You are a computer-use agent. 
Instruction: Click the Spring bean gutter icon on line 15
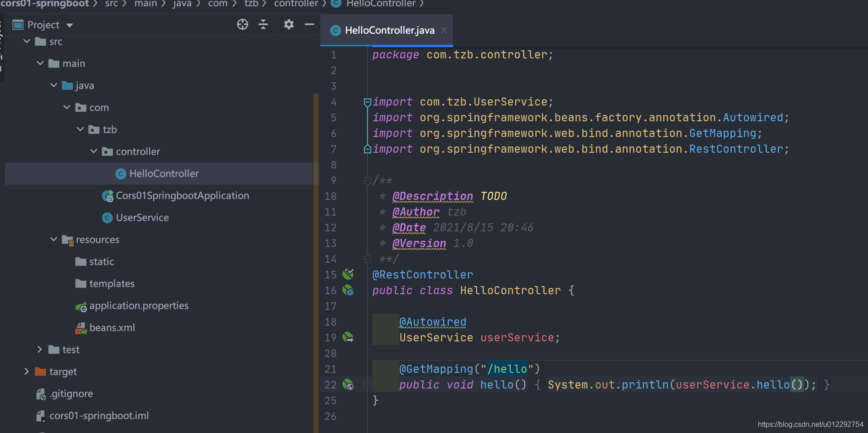[x=348, y=274]
